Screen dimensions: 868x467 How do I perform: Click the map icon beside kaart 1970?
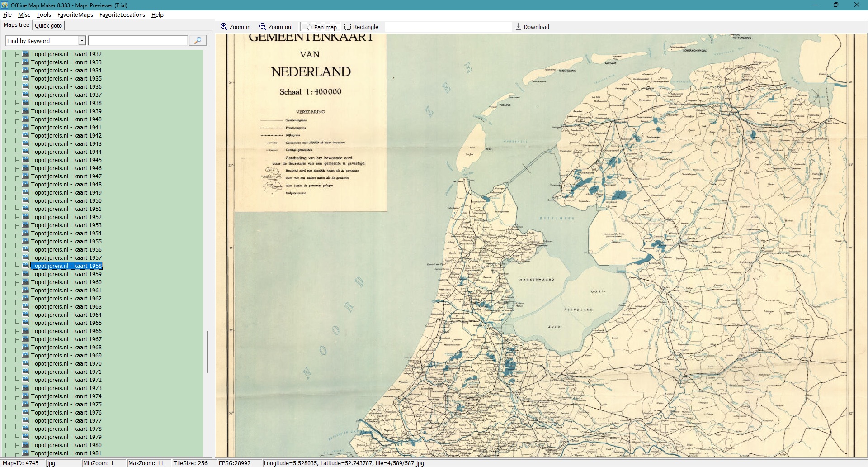pyautogui.click(x=26, y=363)
